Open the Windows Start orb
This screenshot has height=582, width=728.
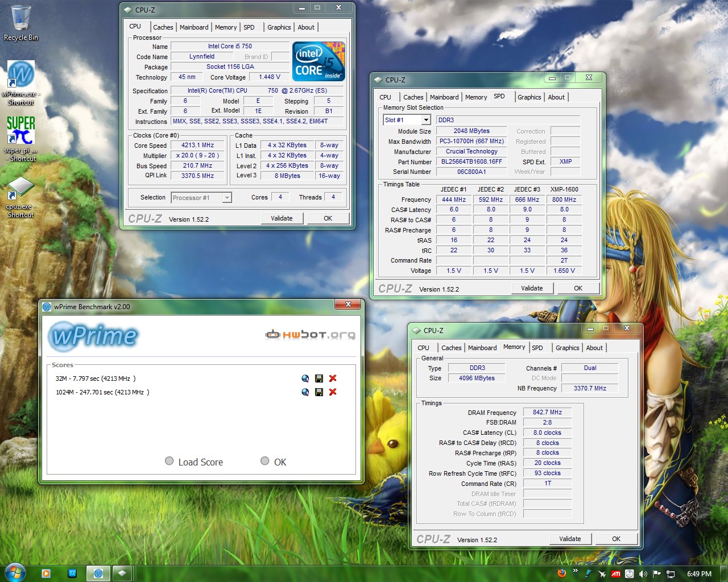15,573
